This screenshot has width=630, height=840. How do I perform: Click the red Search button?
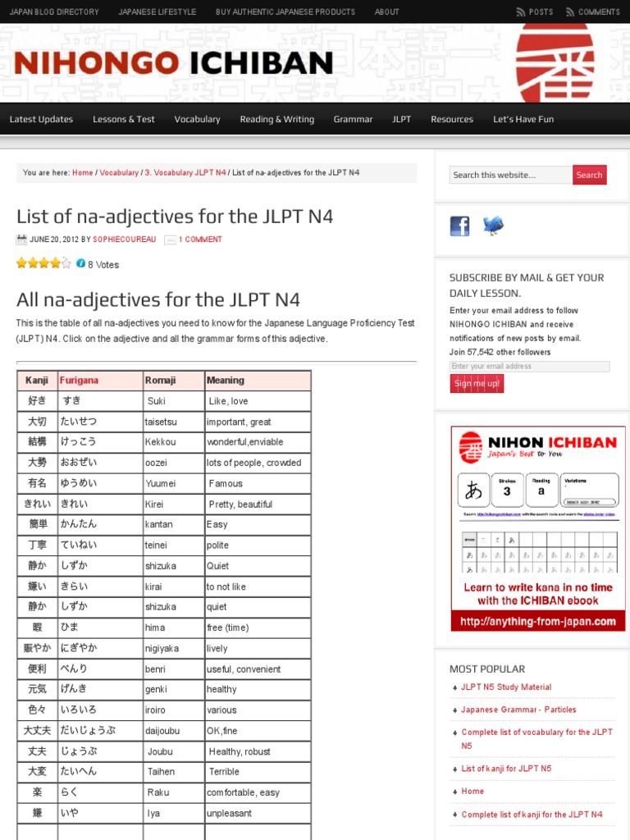(589, 175)
